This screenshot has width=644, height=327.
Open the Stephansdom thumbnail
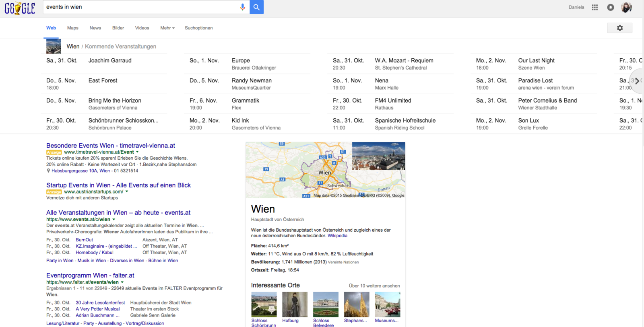coord(357,304)
